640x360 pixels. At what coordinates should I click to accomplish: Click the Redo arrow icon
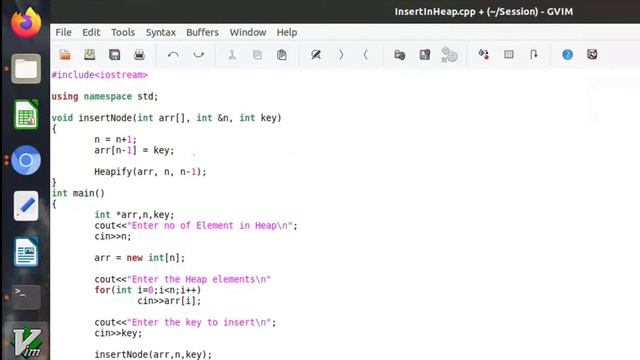pyautogui.click(x=198, y=54)
